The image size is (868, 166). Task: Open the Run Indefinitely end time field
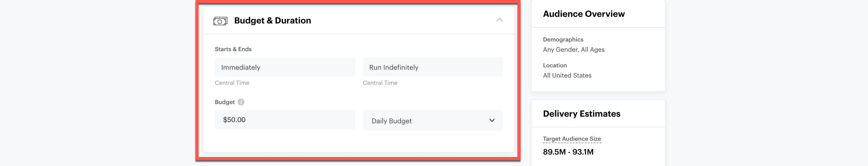(x=433, y=68)
